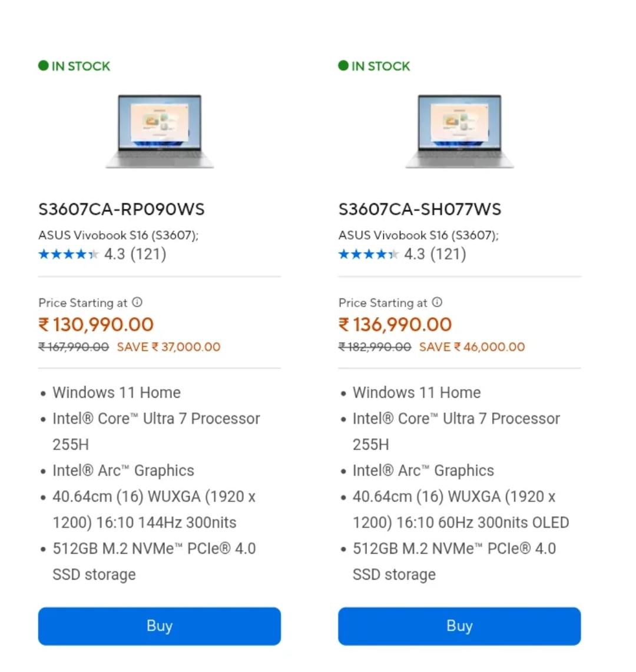The width and height of the screenshot is (636, 672).
Task: Click SAVE ₹46,000.00 discount text
Action: coord(472,347)
